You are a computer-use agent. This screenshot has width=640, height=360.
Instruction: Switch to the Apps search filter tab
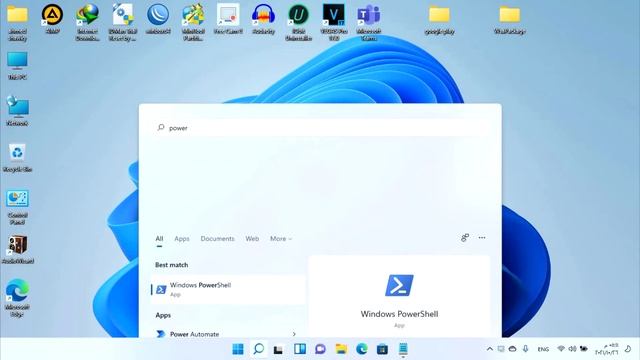pyautogui.click(x=182, y=239)
